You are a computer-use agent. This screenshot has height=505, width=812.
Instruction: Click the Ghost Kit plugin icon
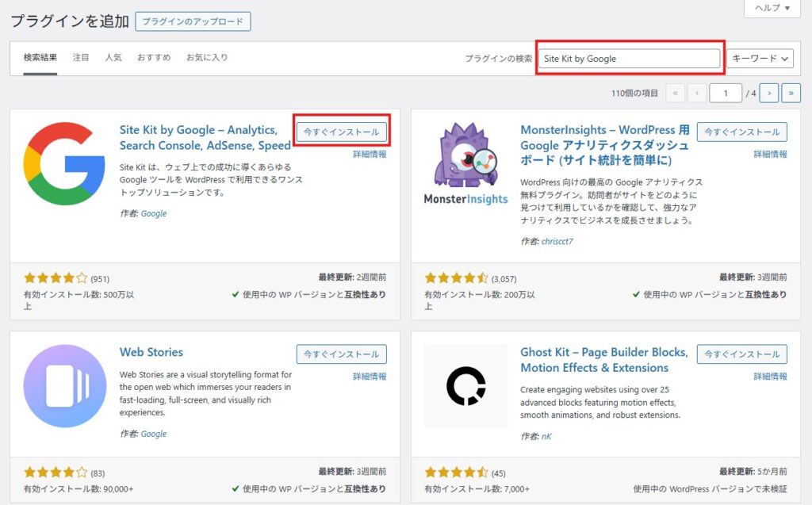point(466,386)
